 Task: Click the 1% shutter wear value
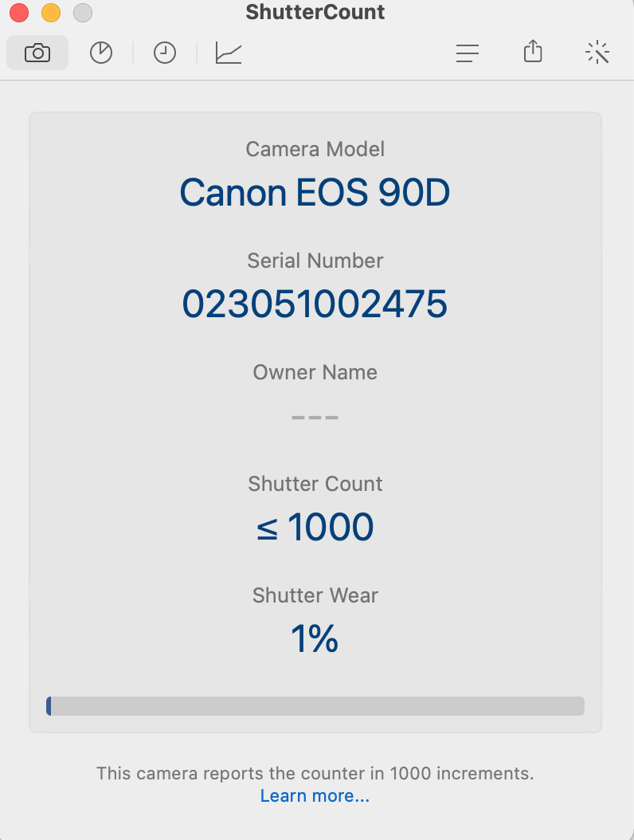point(315,638)
